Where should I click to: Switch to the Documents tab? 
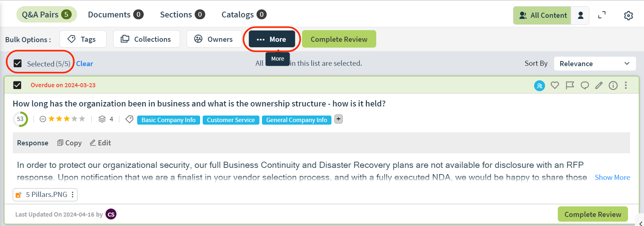pos(116,15)
